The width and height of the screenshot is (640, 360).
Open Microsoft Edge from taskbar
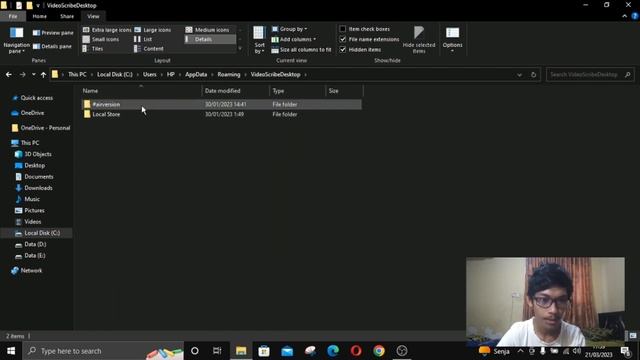(333, 351)
